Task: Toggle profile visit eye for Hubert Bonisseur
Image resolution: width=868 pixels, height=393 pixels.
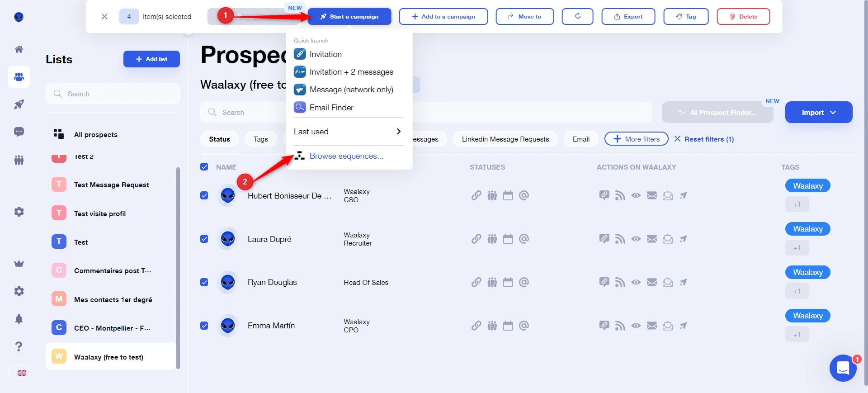Action: coord(636,195)
